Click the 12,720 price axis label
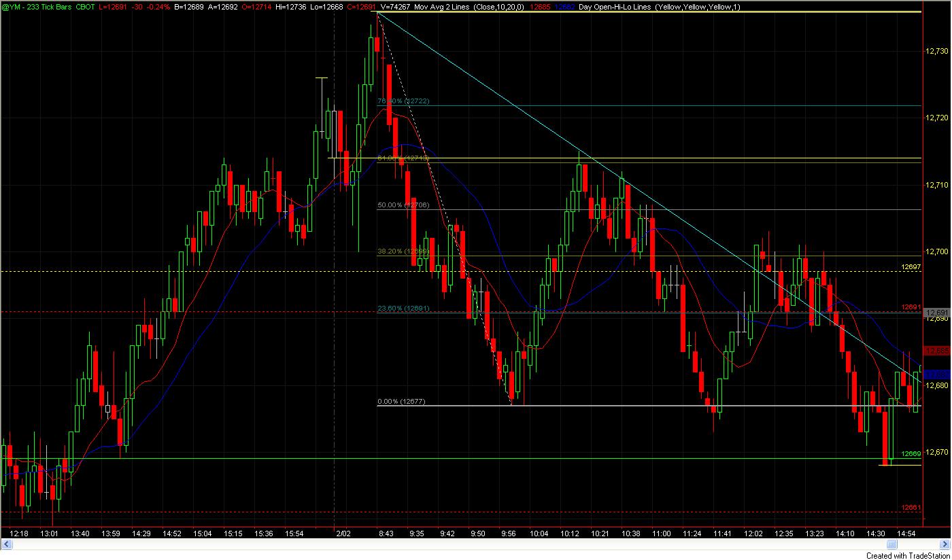This screenshot has width=952, height=560. tap(936, 118)
